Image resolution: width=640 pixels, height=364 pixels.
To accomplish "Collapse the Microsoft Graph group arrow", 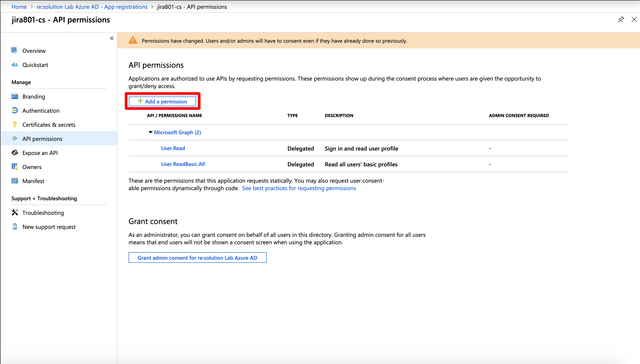I will (150, 132).
